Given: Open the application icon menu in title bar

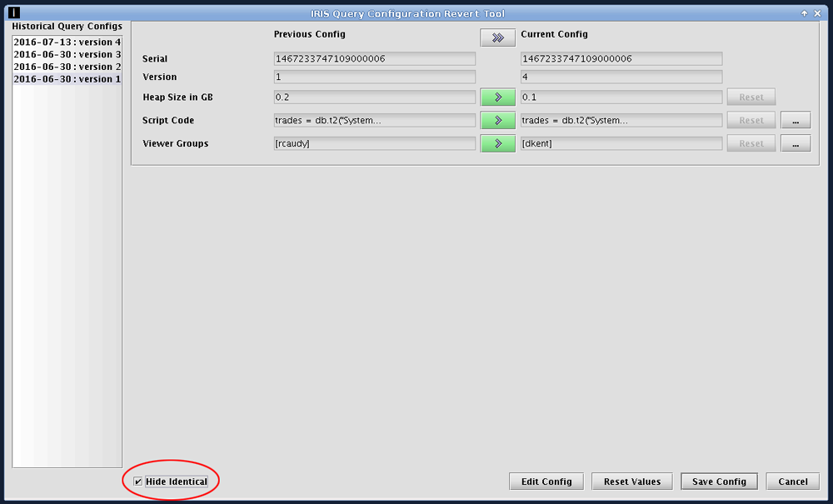Looking at the screenshot, I should coord(14,12).
